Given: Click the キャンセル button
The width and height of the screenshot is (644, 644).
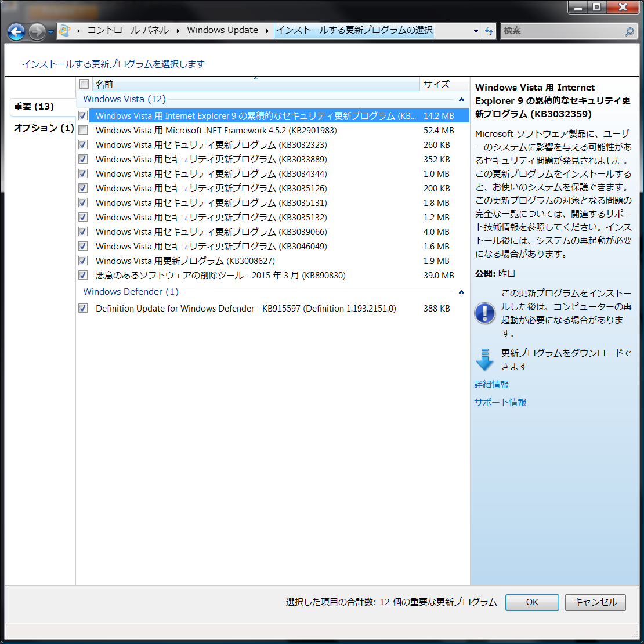Looking at the screenshot, I should 595,602.
